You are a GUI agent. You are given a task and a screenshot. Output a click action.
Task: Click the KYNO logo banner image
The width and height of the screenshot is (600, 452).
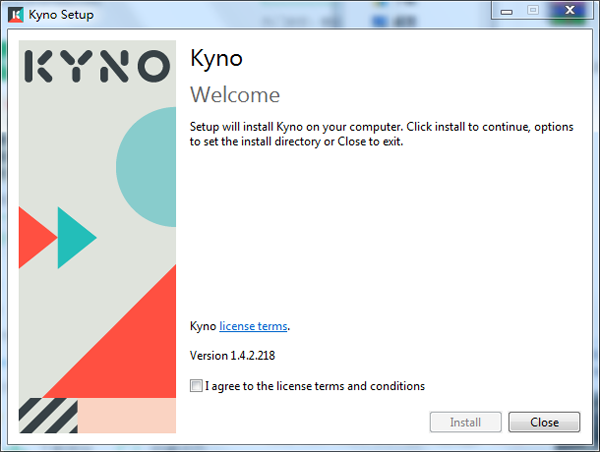pos(98,237)
